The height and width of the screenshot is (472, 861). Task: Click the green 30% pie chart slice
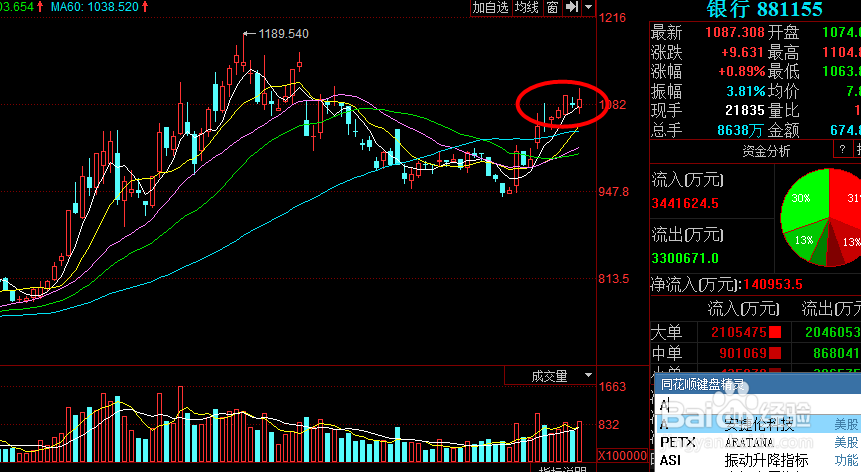pyautogui.click(x=804, y=199)
